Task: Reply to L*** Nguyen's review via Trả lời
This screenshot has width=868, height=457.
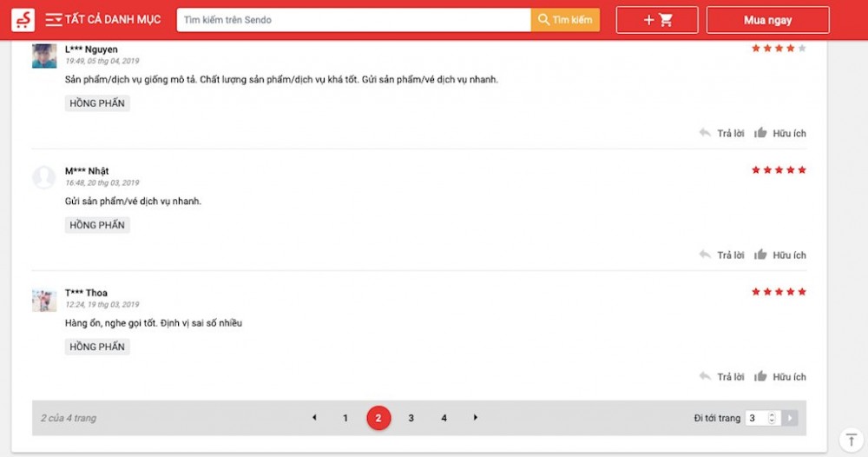Action: pos(722,133)
